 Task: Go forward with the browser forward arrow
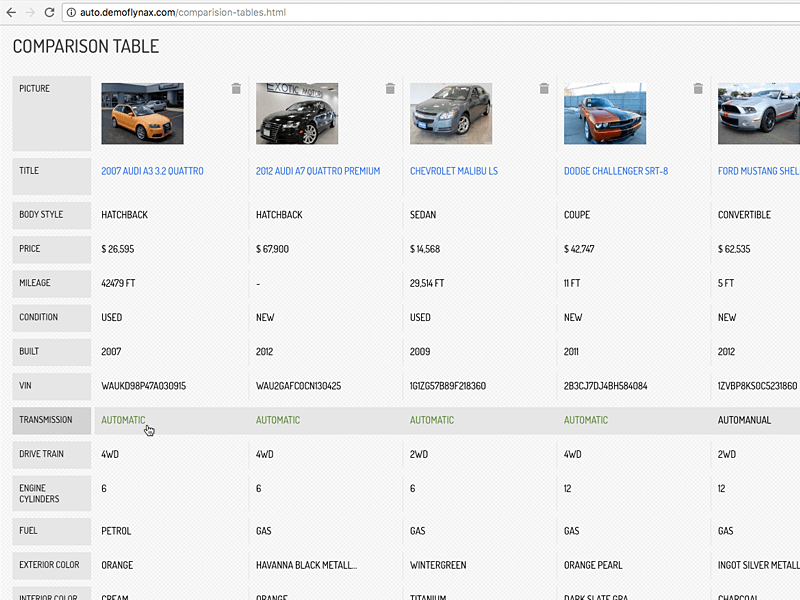tap(30, 12)
